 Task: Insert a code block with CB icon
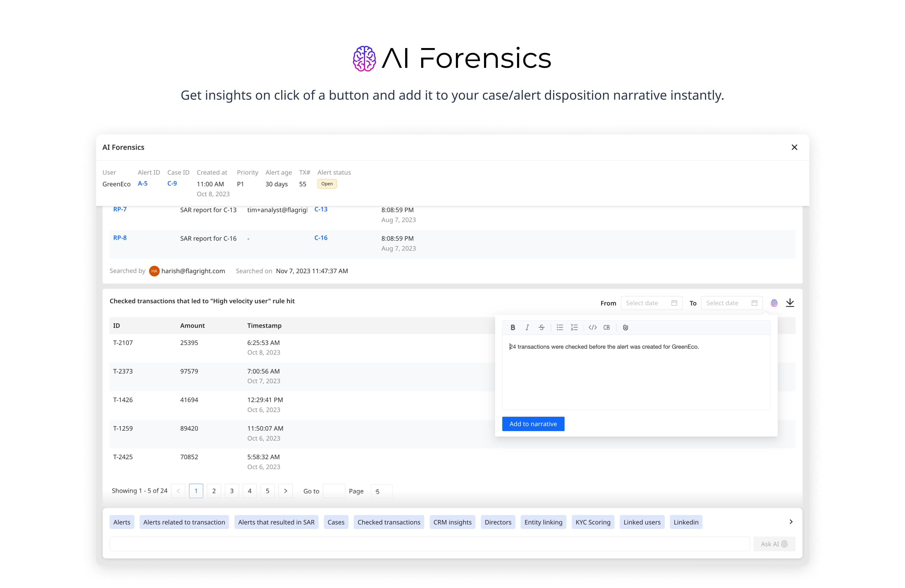coord(606,327)
